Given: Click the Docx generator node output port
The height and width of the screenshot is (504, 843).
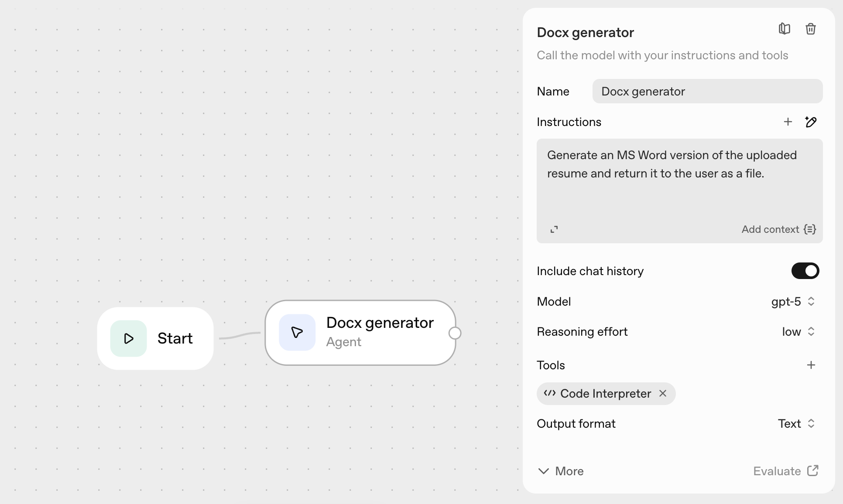Looking at the screenshot, I should [x=455, y=333].
